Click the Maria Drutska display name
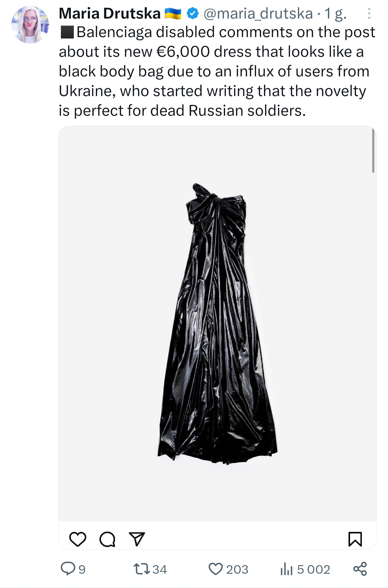The image size is (388, 588). point(110,13)
